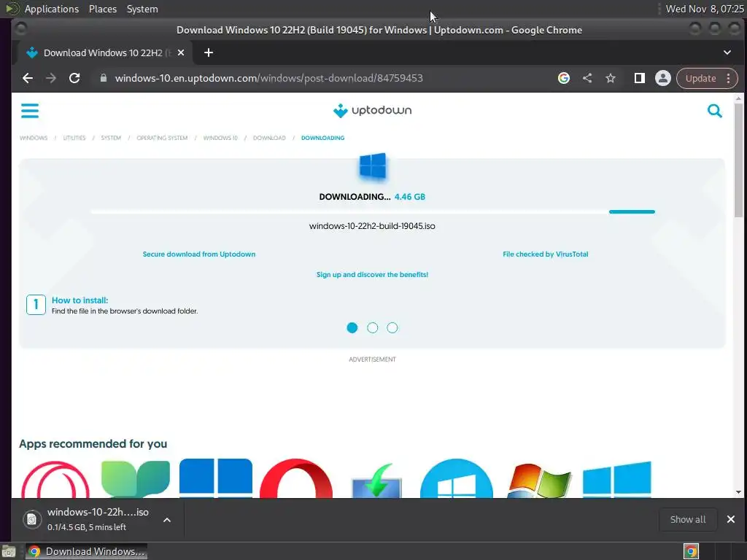Open the Places menu
Image resolution: width=747 pixels, height=560 pixels.
coord(102,9)
